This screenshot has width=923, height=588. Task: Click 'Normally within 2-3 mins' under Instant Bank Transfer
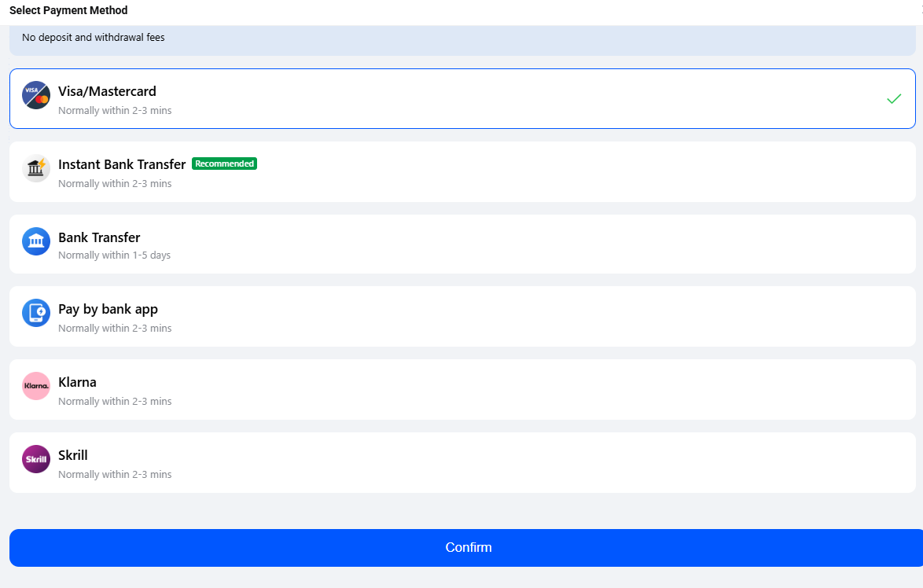pyautogui.click(x=115, y=184)
